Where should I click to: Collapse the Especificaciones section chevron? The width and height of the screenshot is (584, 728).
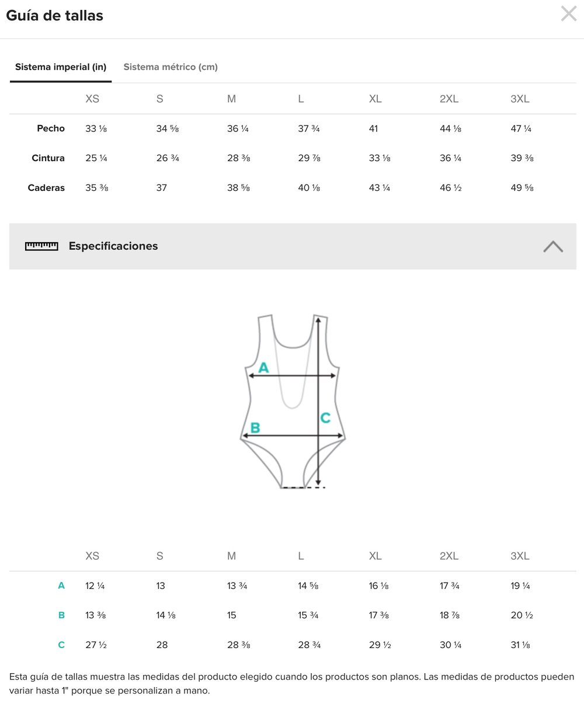552,246
